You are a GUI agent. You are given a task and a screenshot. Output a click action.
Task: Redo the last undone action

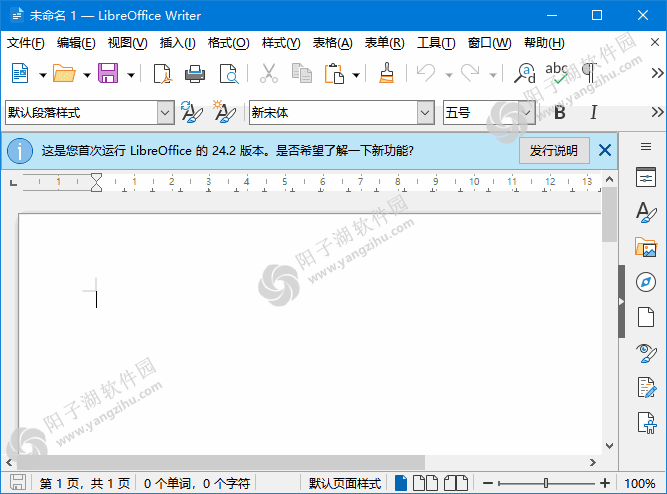tap(470, 73)
